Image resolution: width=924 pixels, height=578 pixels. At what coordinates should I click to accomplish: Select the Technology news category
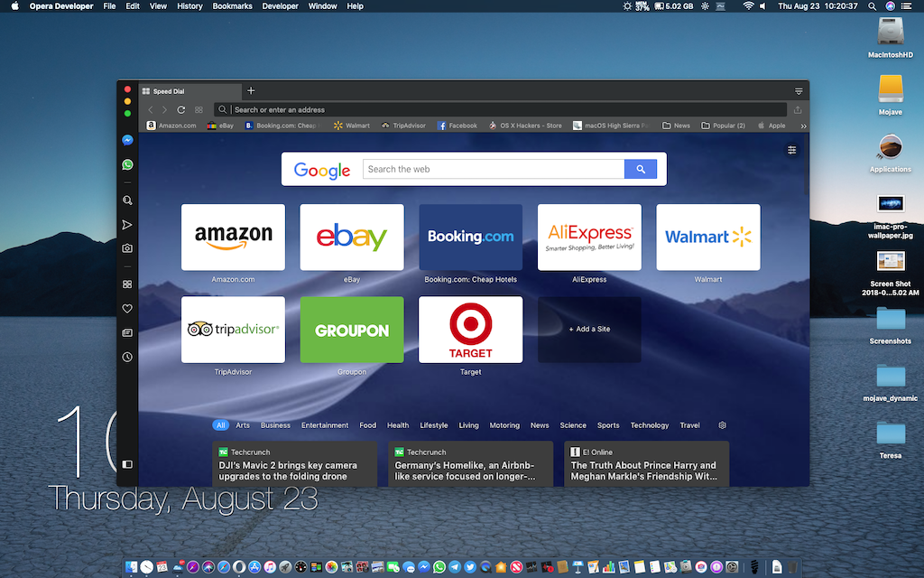(x=650, y=425)
